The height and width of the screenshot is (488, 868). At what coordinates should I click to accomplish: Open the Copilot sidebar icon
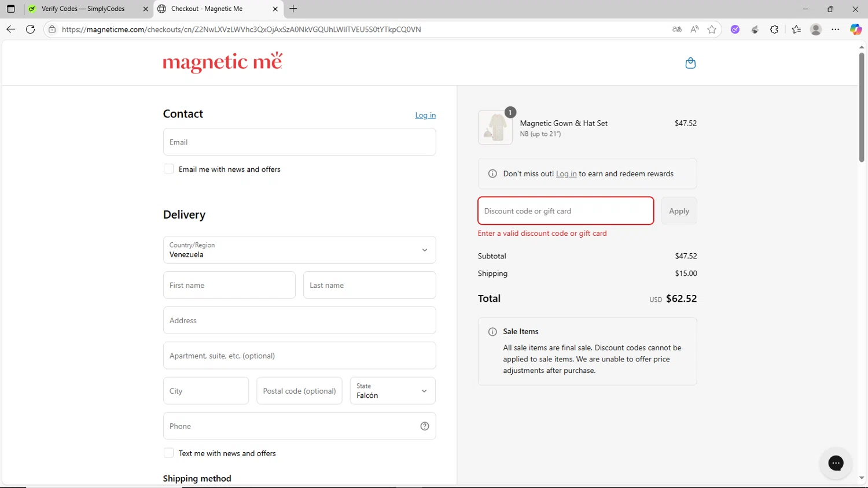pos(856,29)
